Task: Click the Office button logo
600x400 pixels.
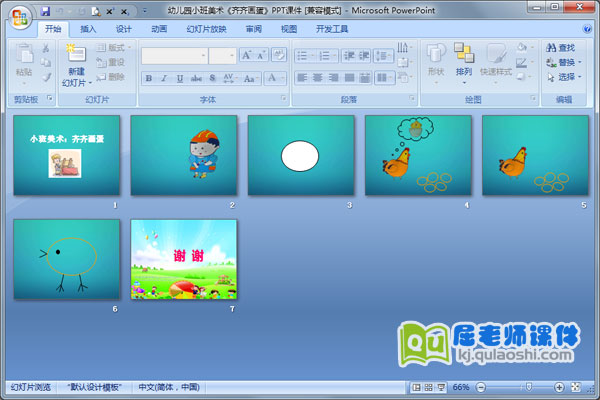Action: pos(20,18)
